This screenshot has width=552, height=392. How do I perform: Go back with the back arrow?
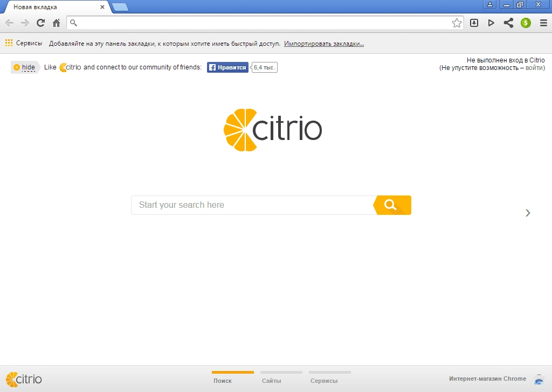[x=10, y=23]
